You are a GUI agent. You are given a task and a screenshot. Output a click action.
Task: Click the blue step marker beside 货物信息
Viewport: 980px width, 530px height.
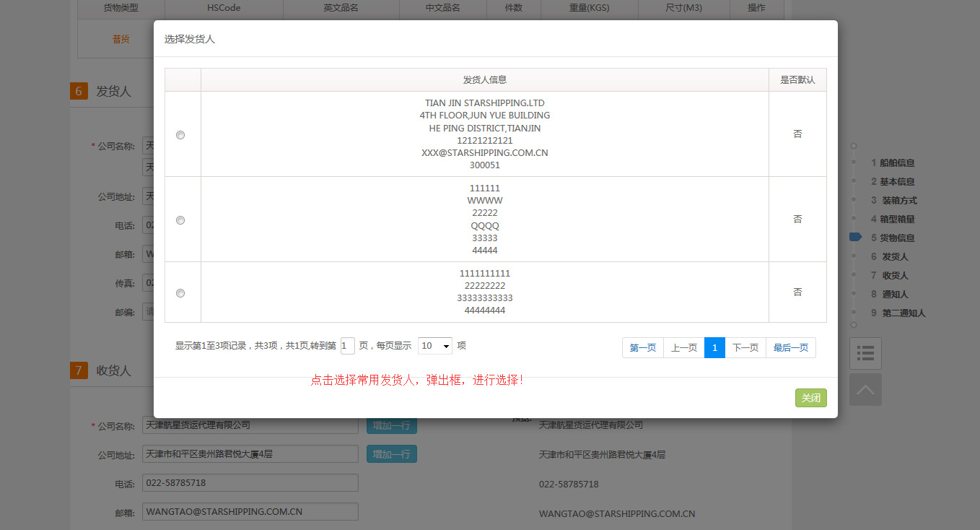(855, 238)
